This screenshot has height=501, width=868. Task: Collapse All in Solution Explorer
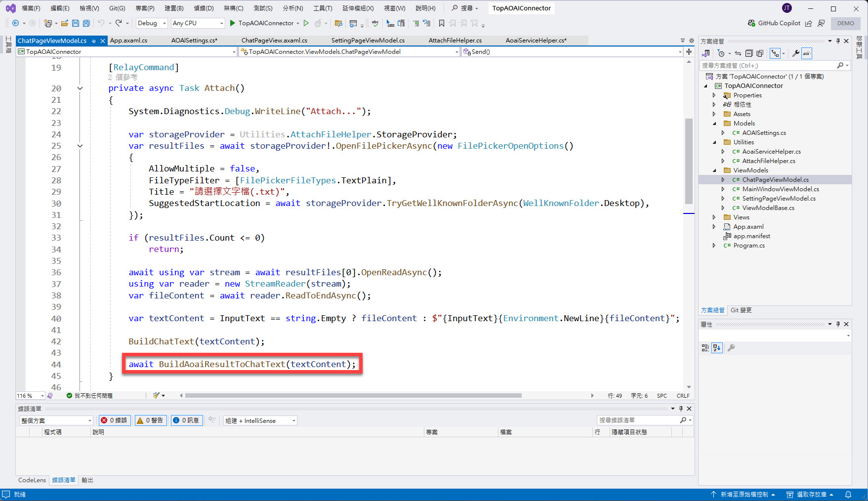coord(749,53)
